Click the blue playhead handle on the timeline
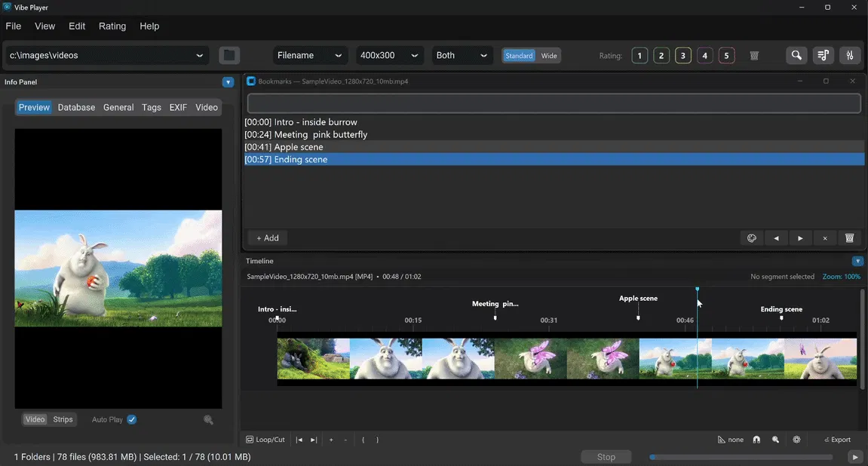Viewport: 868px width, 466px height. tap(697, 289)
